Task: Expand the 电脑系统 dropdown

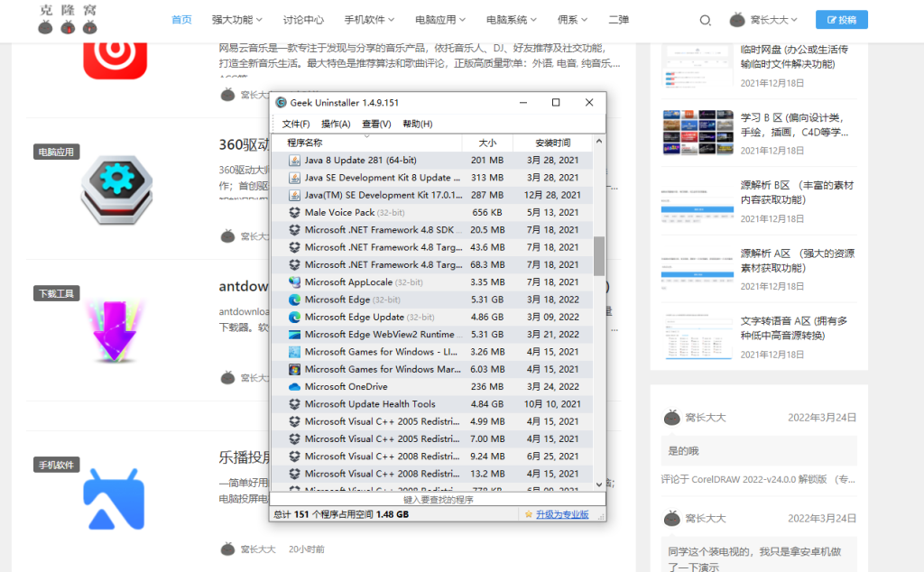Action: coord(512,20)
